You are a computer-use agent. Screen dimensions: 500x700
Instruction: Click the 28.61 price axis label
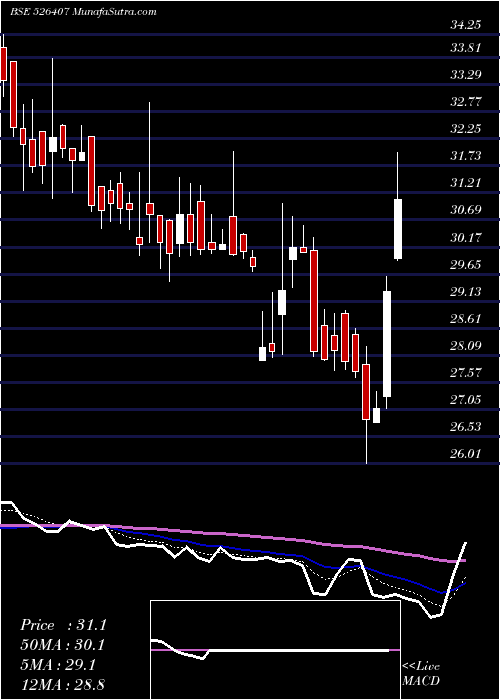pyautogui.click(x=465, y=319)
